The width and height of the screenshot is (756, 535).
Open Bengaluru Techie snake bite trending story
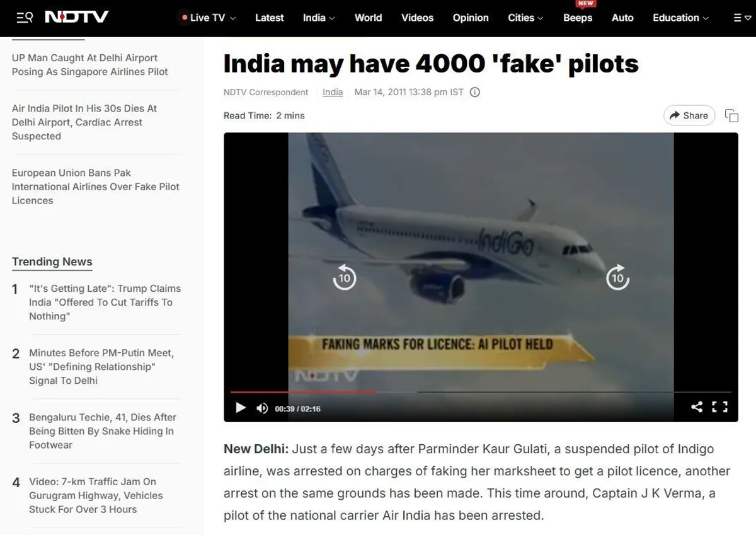tap(101, 431)
